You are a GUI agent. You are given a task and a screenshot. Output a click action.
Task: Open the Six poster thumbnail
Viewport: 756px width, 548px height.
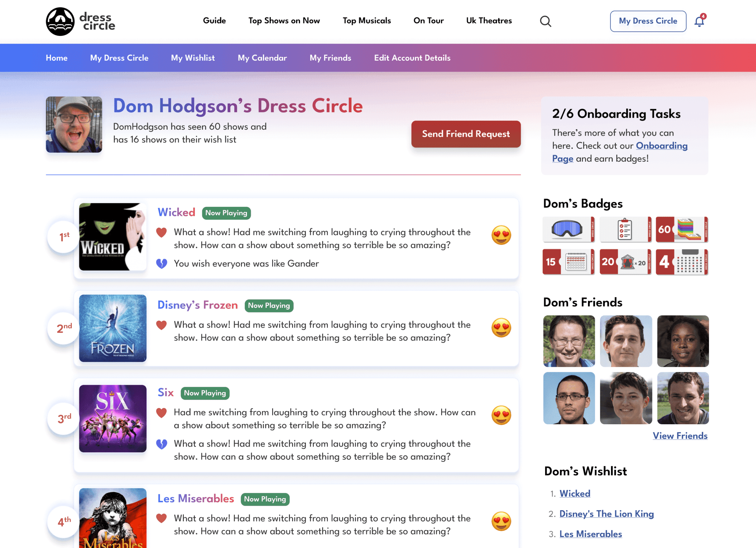tap(113, 418)
